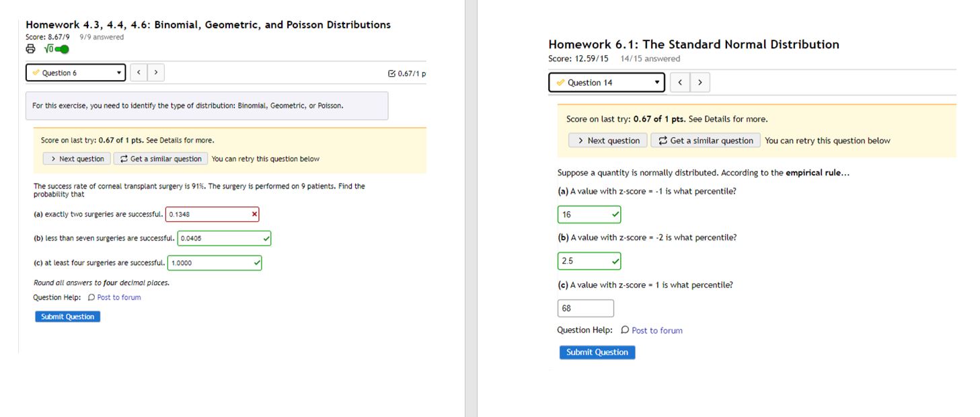Open the Question 6 dropdown
The height and width of the screenshot is (417, 980).
point(75,73)
